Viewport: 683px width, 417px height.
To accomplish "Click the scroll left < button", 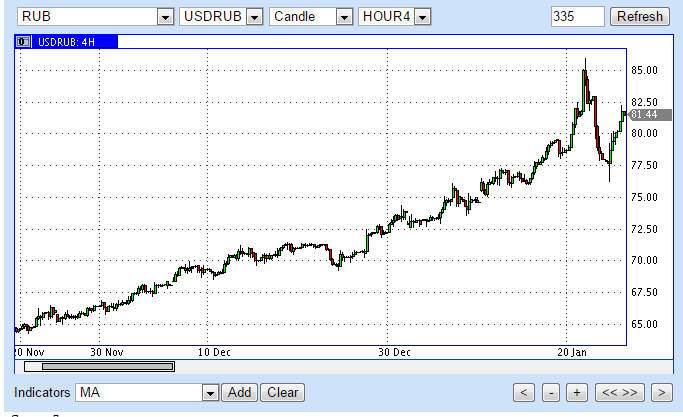I will coord(524,393).
